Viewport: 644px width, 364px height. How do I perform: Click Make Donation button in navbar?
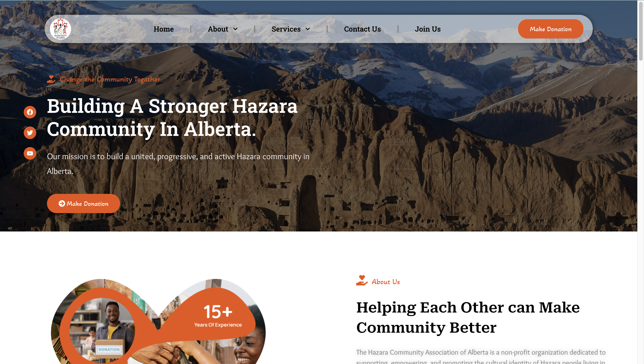click(551, 29)
